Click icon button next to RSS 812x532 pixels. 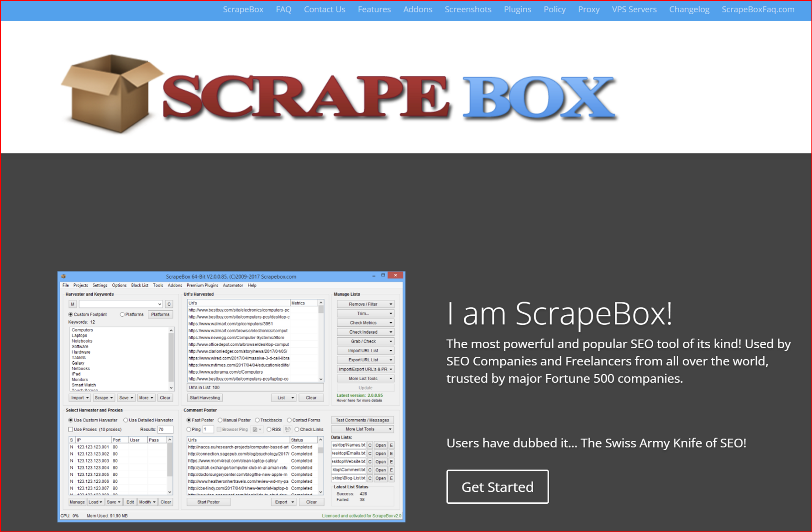coord(288,429)
